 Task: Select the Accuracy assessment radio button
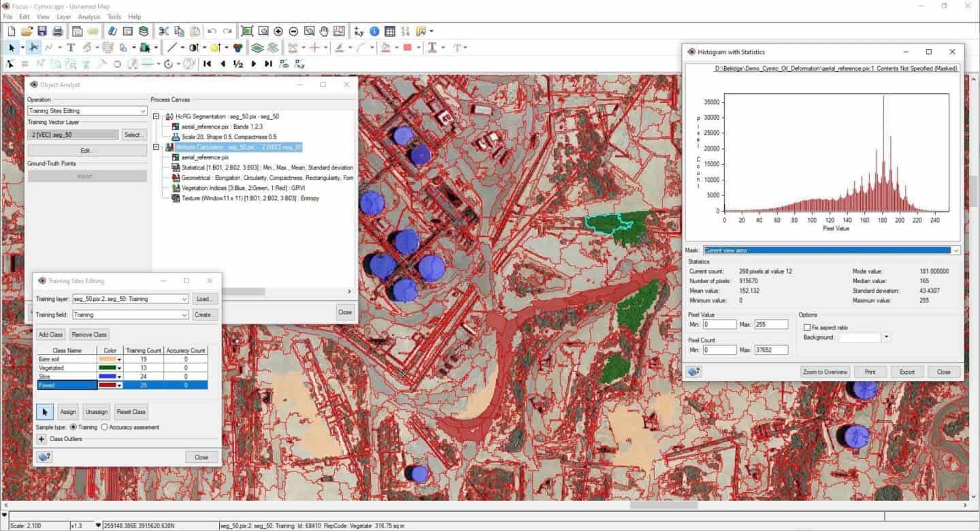click(x=104, y=428)
